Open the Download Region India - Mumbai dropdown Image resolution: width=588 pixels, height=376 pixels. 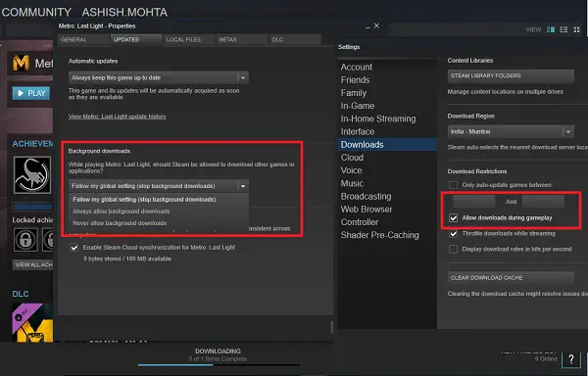pos(511,132)
